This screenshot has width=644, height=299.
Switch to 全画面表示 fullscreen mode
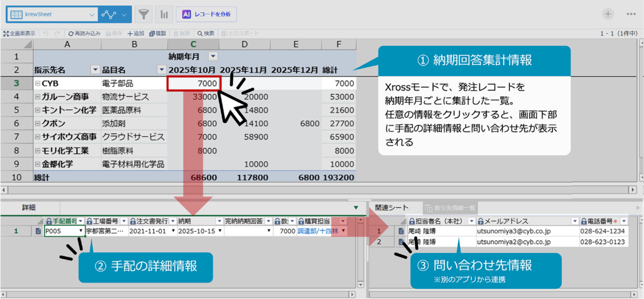click(x=20, y=33)
